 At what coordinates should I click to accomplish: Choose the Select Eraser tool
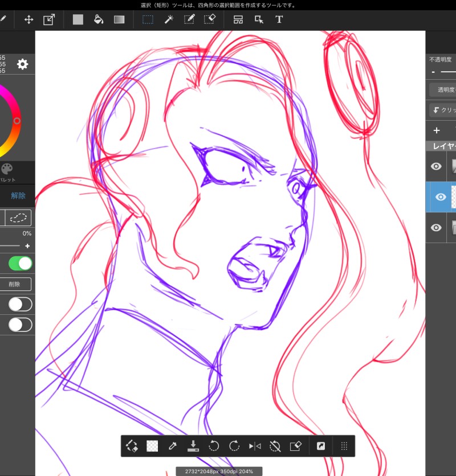(209, 20)
